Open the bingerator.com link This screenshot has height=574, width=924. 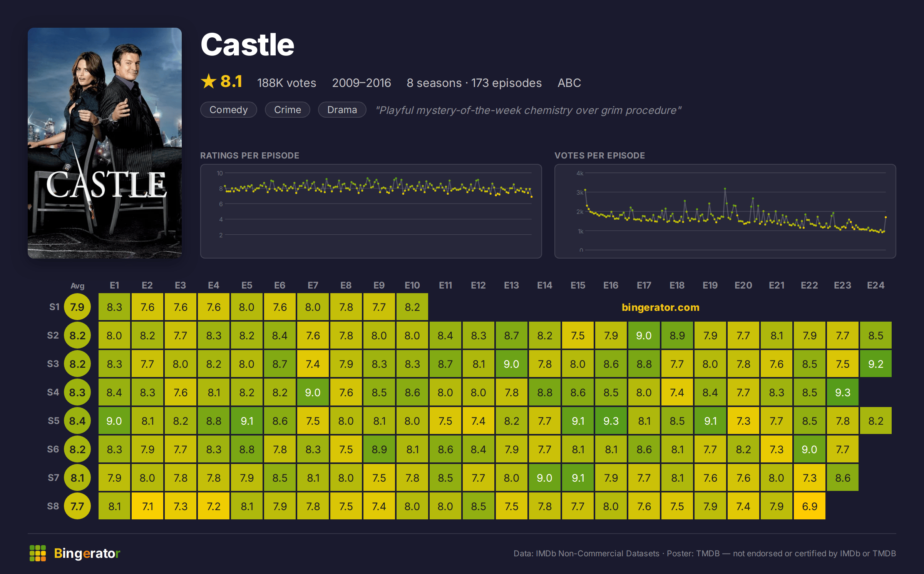click(x=660, y=307)
